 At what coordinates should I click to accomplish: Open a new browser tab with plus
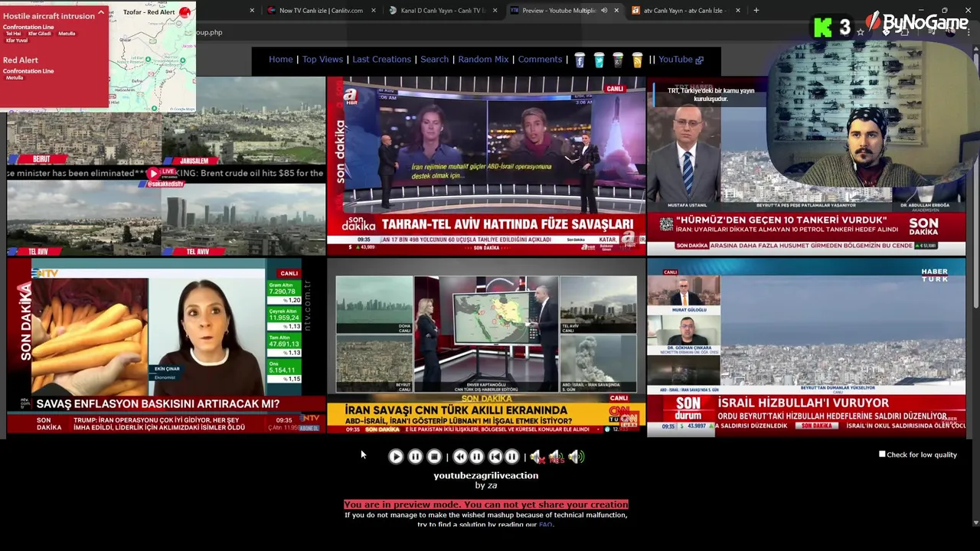[x=756, y=11]
